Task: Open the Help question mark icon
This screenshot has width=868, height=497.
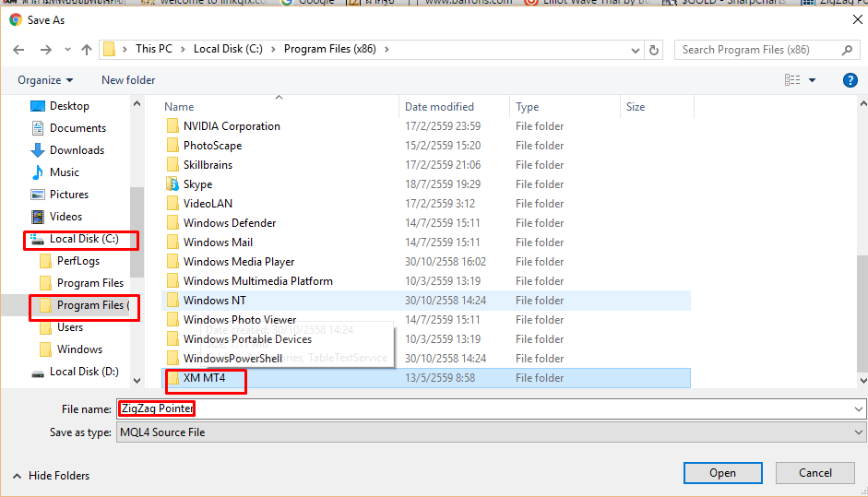Action: point(850,80)
